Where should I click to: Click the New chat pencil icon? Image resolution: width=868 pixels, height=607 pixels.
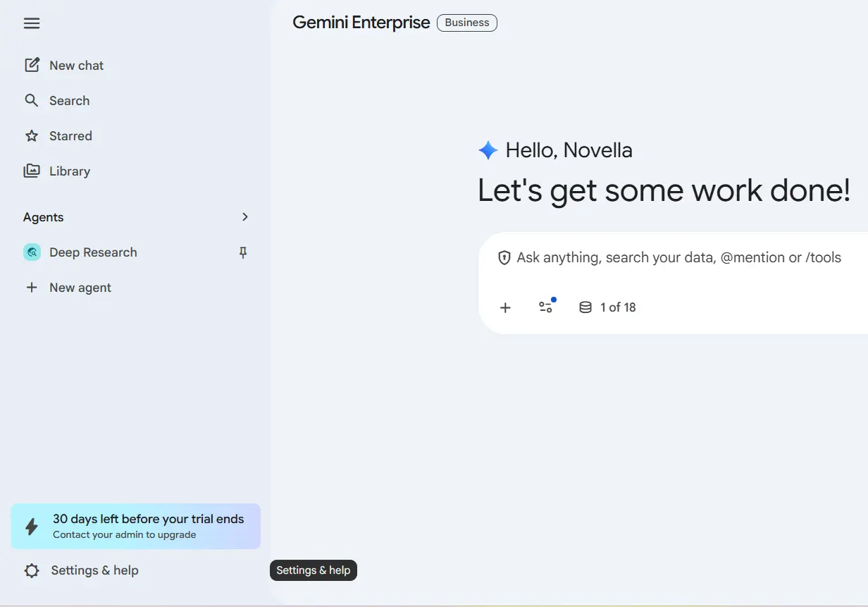coord(32,65)
